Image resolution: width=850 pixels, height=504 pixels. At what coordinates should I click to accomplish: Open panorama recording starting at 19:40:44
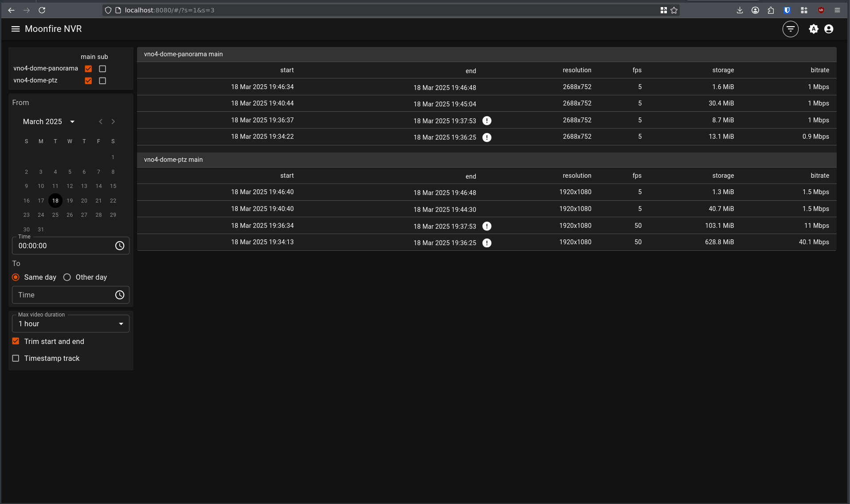486,103
